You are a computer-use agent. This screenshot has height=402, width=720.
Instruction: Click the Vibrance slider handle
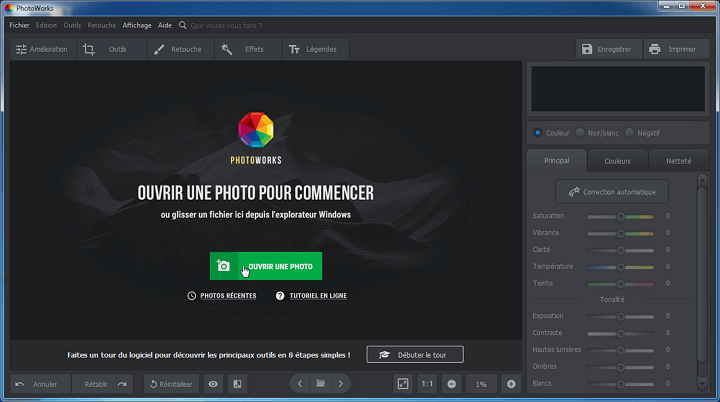click(620, 233)
